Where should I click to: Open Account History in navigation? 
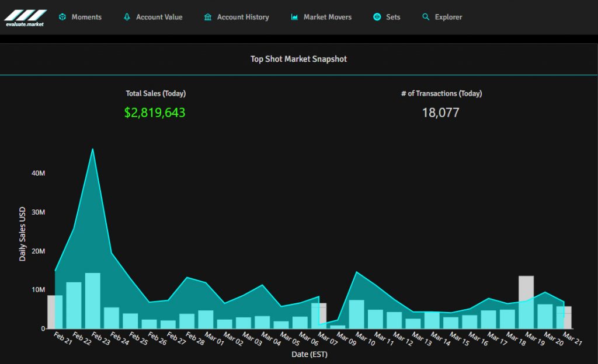tap(243, 17)
